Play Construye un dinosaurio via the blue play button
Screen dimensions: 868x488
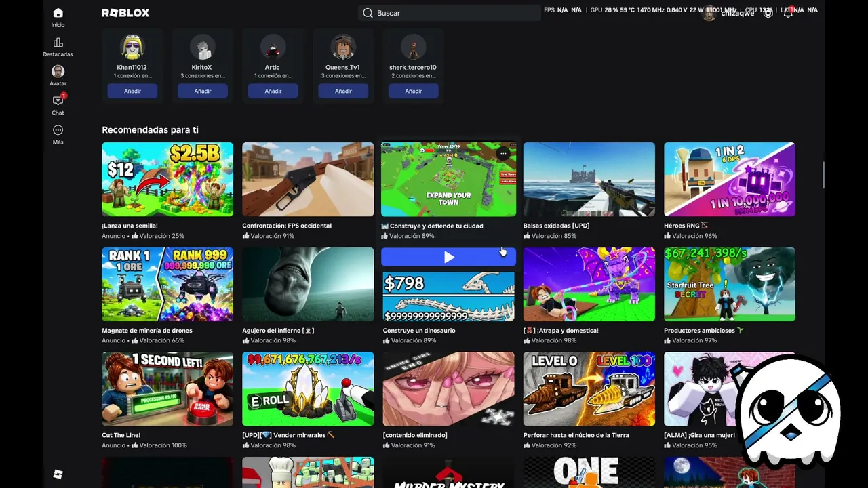(448, 257)
